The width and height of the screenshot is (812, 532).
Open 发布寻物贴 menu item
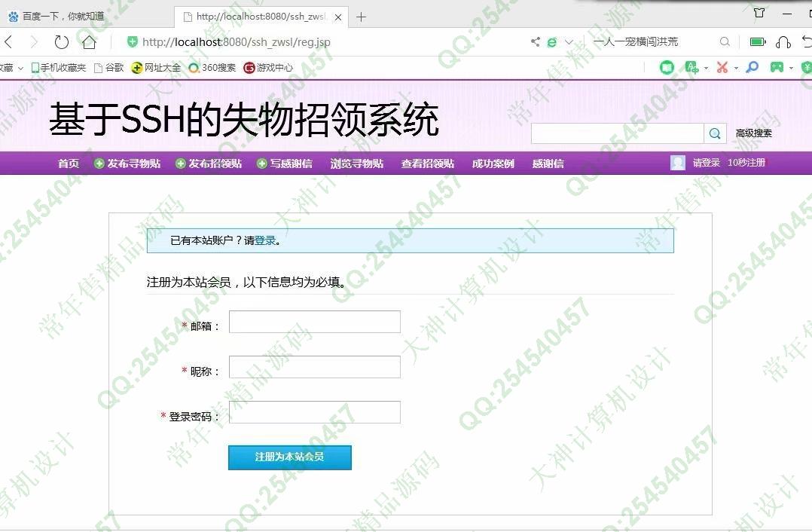[x=127, y=164]
